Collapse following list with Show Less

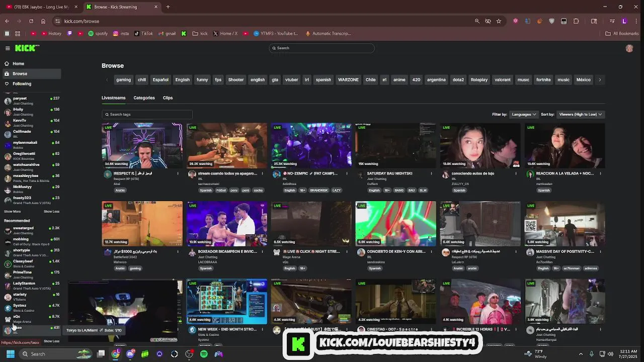51,211
